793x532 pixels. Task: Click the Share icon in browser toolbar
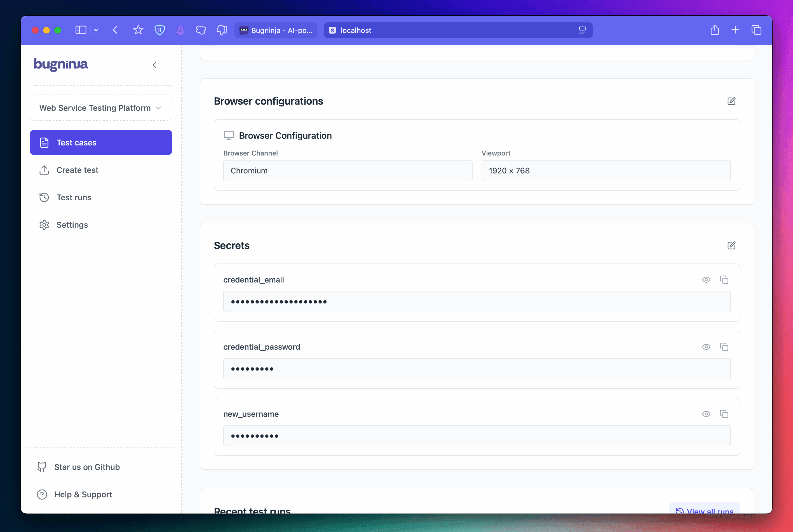(x=715, y=30)
